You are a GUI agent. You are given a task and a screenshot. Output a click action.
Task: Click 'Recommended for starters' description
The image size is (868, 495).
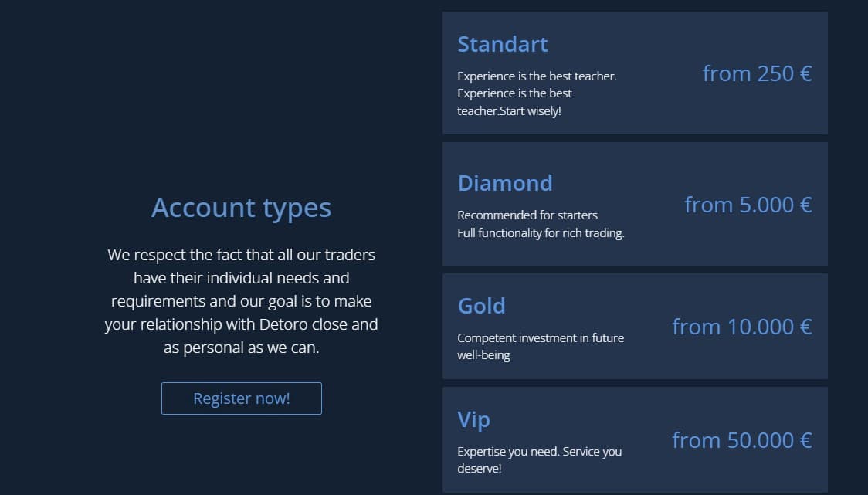[x=527, y=215]
